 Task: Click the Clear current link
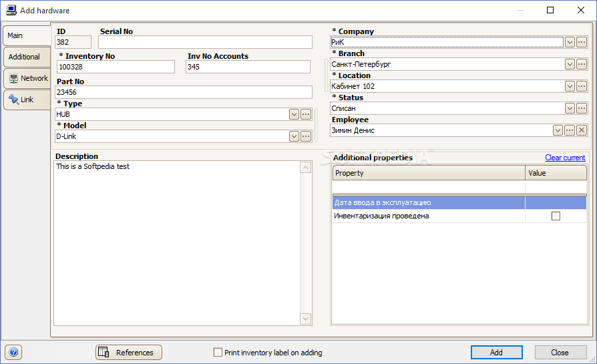coord(565,158)
